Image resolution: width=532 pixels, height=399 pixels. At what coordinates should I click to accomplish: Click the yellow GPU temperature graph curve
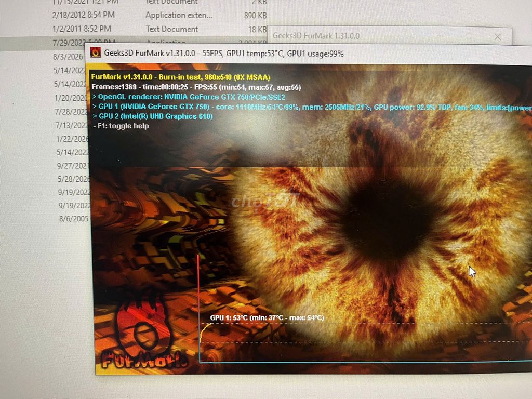(x=204, y=332)
